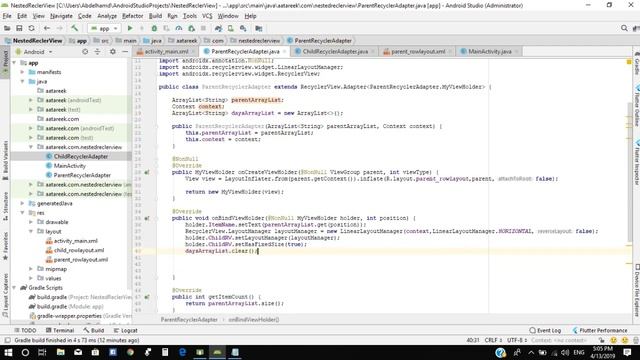The image size is (640, 360).
Task: Click the Search Everywhere magnifier icon
Action: pyautogui.click(x=624, y=28)
